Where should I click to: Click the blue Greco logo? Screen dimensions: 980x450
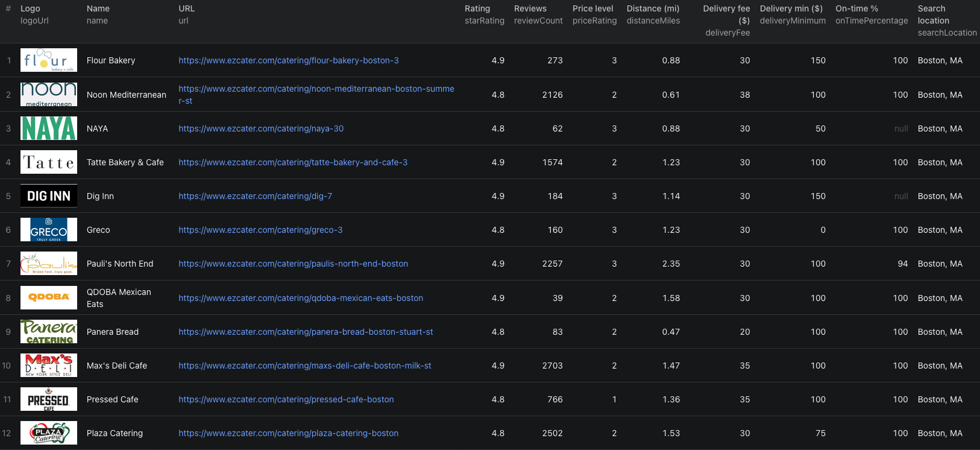tap(49, 230)
